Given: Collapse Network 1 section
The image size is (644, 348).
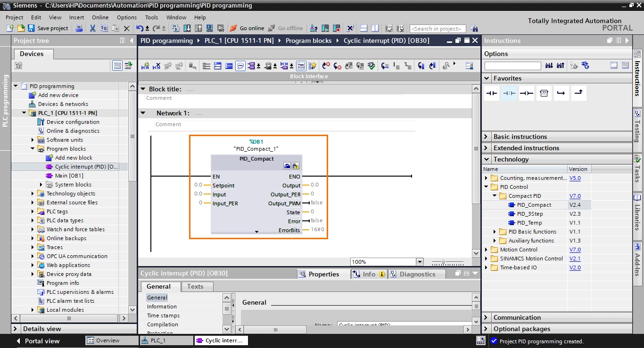Looking at the screenshot, I should point(143,113).
